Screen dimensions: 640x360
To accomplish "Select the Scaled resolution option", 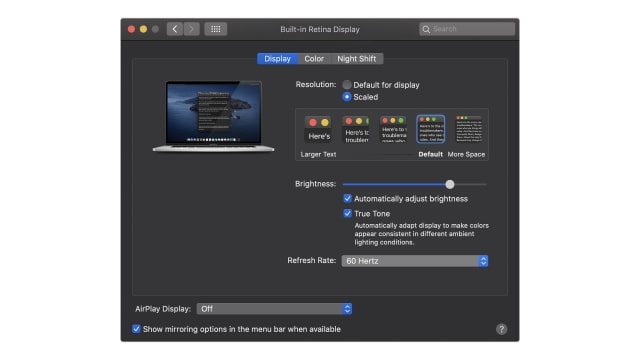I will point(347,97).
